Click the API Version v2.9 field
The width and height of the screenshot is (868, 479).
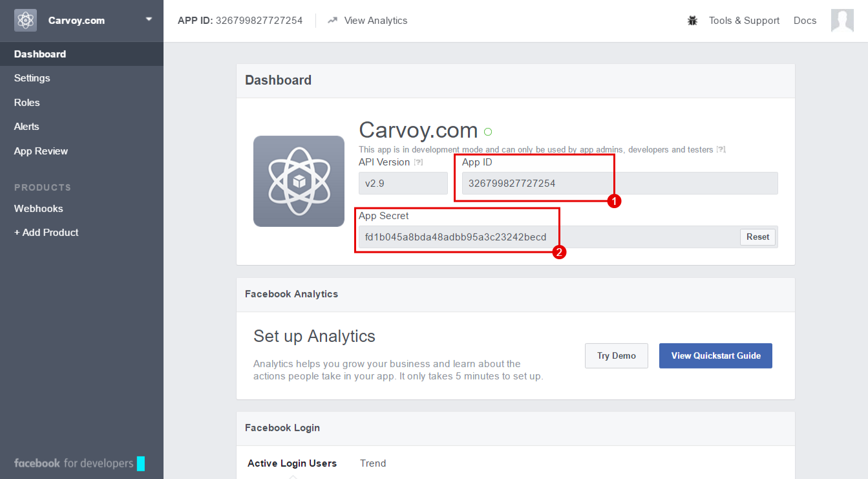(403, 184)
